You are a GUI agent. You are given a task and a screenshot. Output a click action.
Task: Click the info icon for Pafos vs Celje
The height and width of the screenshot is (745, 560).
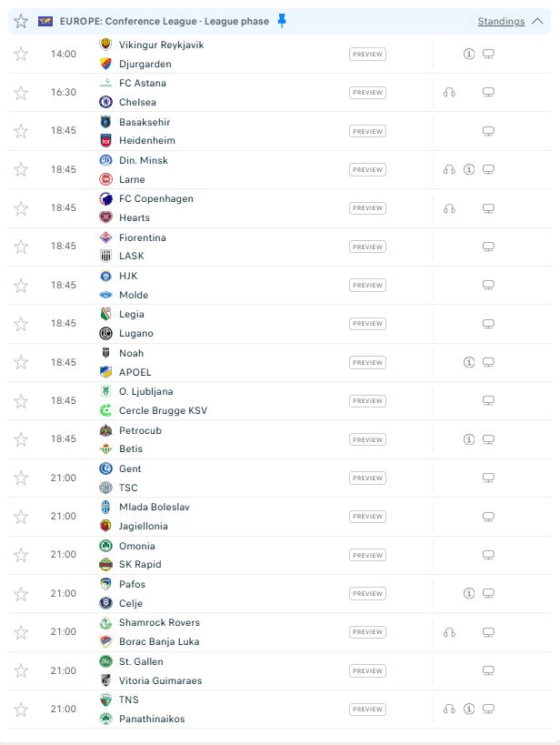[x=469, y=593]
